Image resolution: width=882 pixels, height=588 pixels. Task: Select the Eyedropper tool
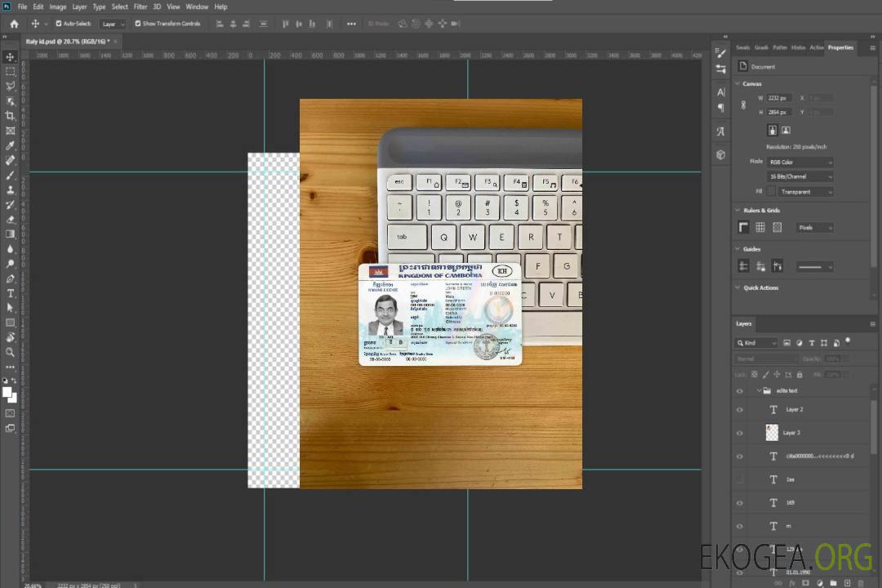(x=11, y=145)
